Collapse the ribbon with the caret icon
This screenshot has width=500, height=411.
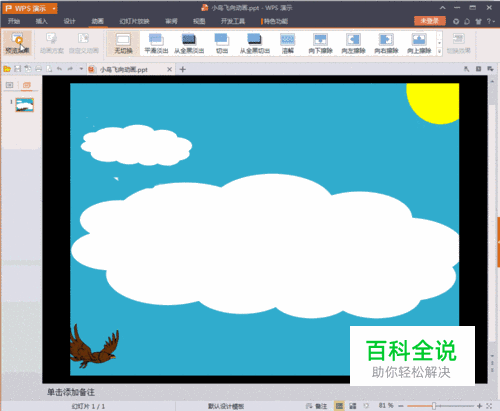point(442,8)
